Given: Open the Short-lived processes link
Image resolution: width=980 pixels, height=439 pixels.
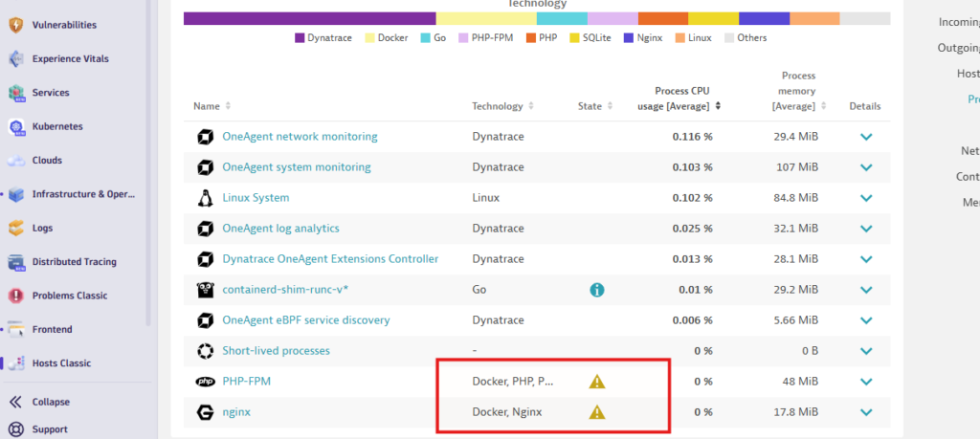Looking at the screenshot, I should point(276,351).
